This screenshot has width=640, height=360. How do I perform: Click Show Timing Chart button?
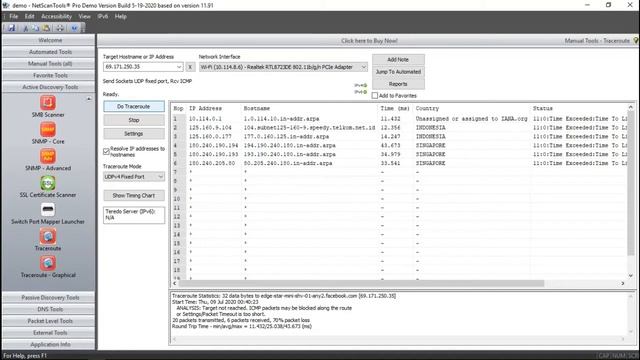pyautogui.click(x=134, y=196)
